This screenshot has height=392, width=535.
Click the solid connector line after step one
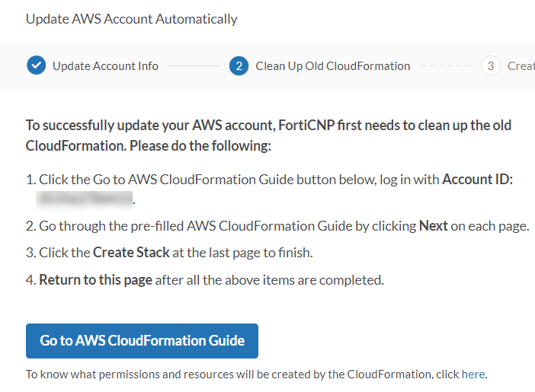[x=193, y=65]
